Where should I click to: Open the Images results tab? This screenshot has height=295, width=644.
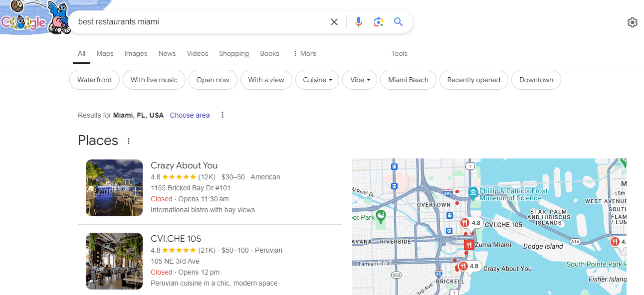point(136,53)
